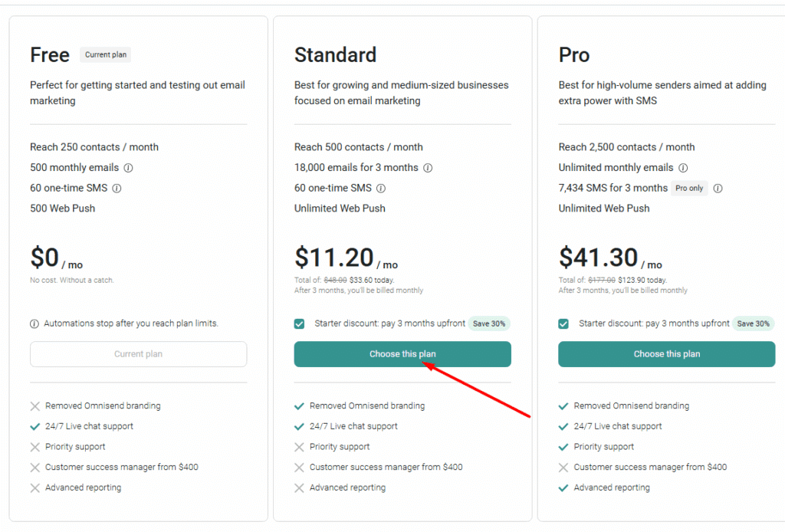Click the Pro only badge
The image size is (785, 532).
[x=689, y=188]
